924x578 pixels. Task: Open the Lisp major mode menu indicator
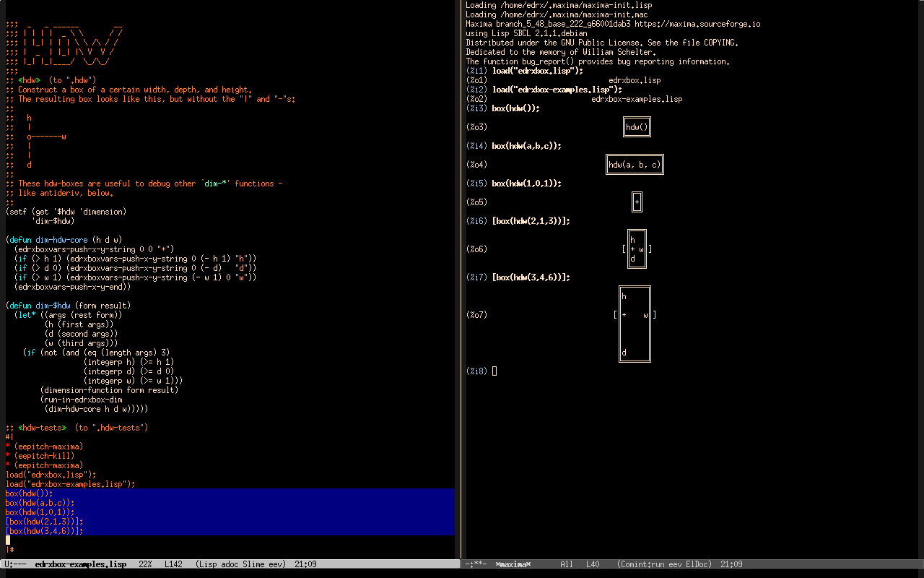206,564
